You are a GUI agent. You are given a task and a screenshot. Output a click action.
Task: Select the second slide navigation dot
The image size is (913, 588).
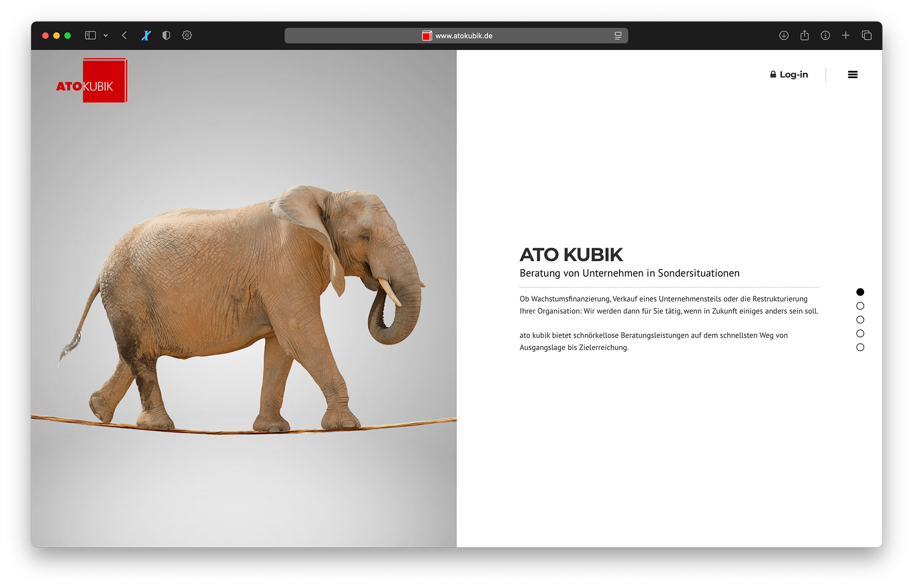860,306
